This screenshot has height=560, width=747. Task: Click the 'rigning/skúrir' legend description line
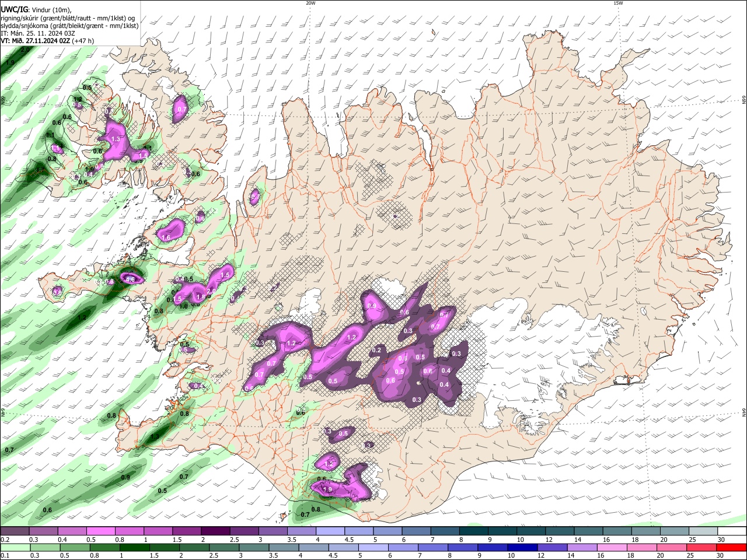[x=67, y=17]
